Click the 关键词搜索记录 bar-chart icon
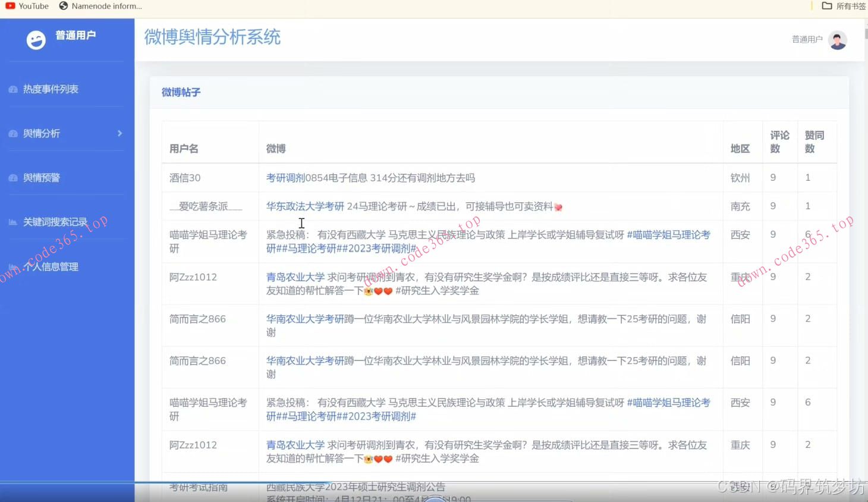The width and height of the screenshot is (868, 502). click(x=13, y=221)
